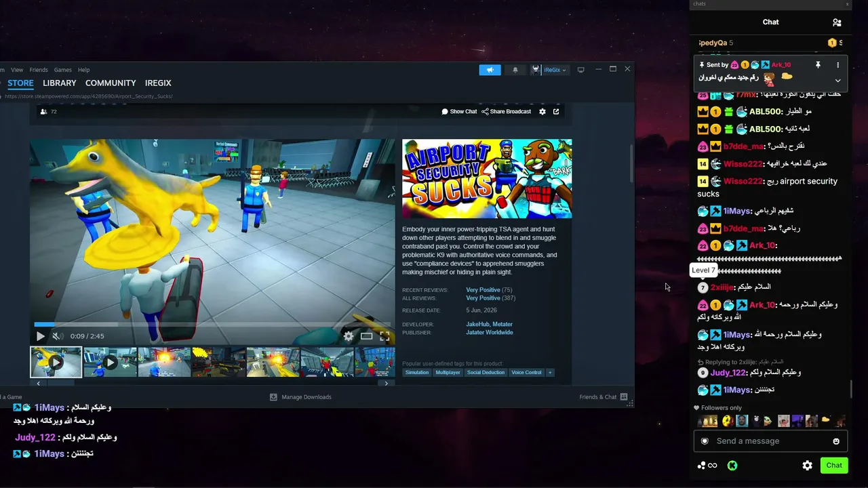Select the second trailer thumbnail
Image resolution: width=868 pixels, height=488 pixels.
(x=110, y=362)
